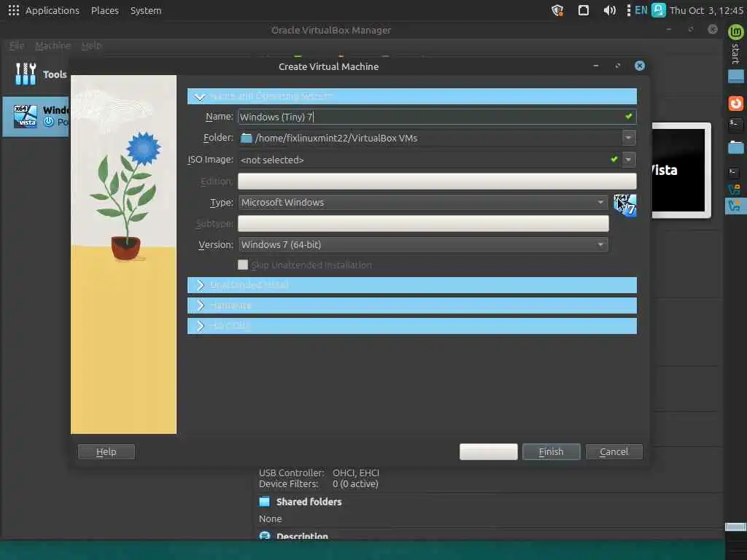Open the Files folder launcher in side panel
This screenshot has height=560, width=747.
[x=735, y=147]
